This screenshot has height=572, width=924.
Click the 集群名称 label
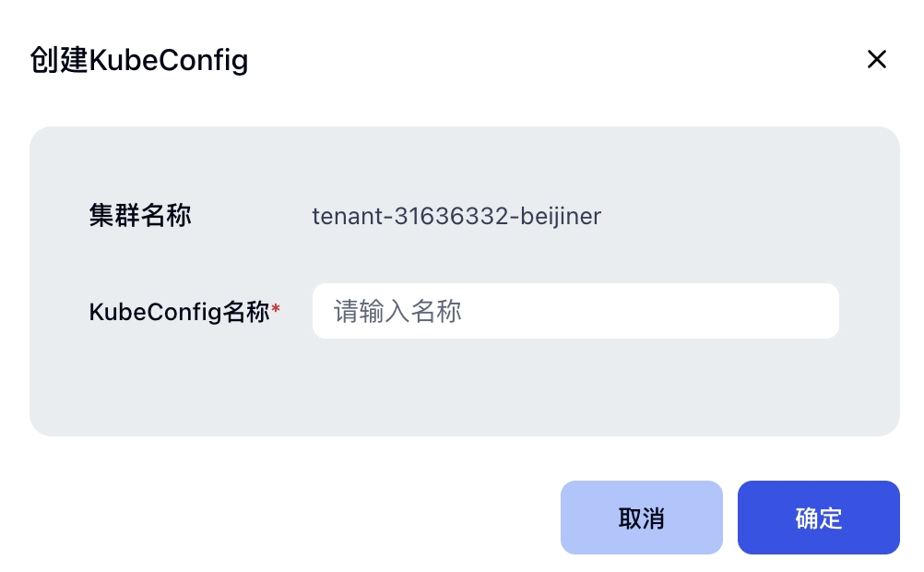coord(140,216)
